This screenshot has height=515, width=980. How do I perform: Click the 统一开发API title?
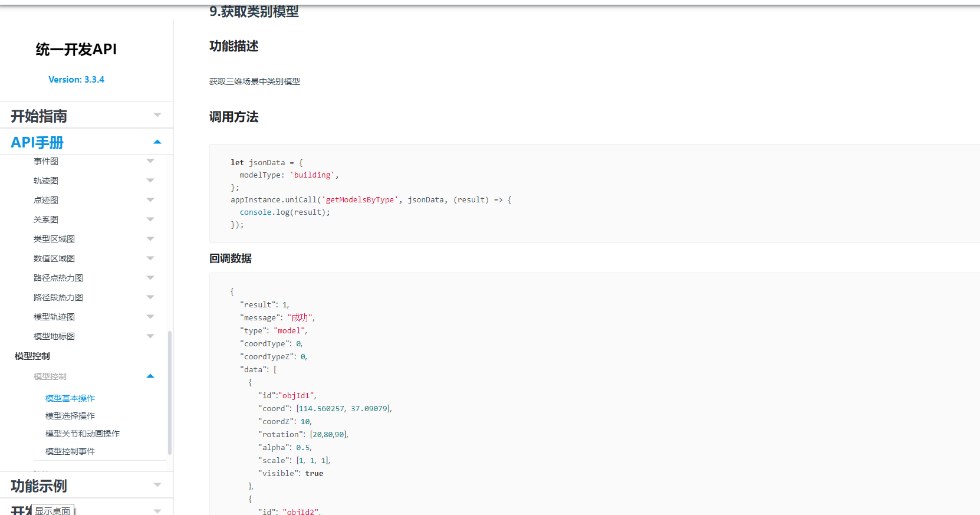pyautogui.click(x=76, y=50)
